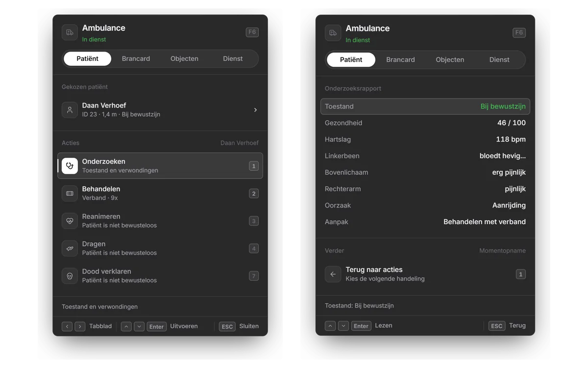The width and height of the screenshot is (588, 368).
Task: Click the stethoscope icon for Onderzoeken
Action: (x=70, y=166)
